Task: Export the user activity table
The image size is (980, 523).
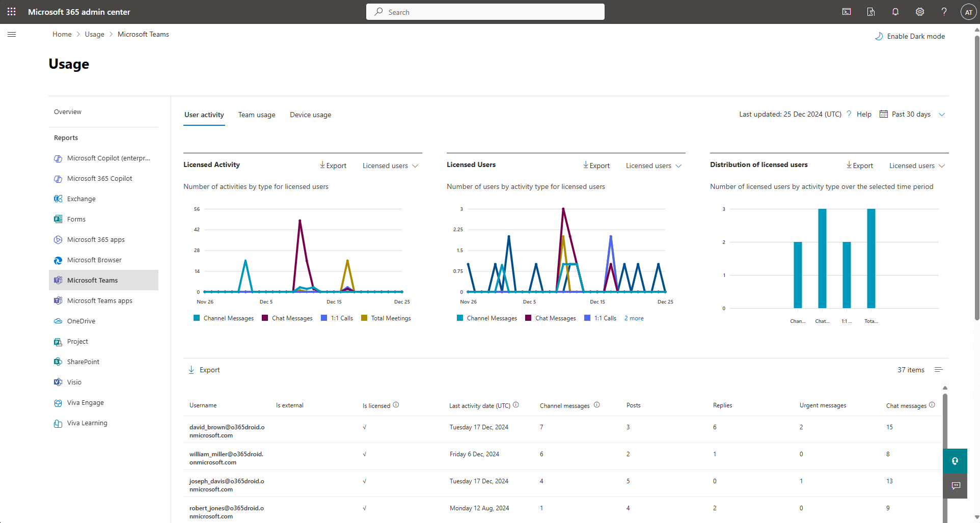Action: (204, 369)
